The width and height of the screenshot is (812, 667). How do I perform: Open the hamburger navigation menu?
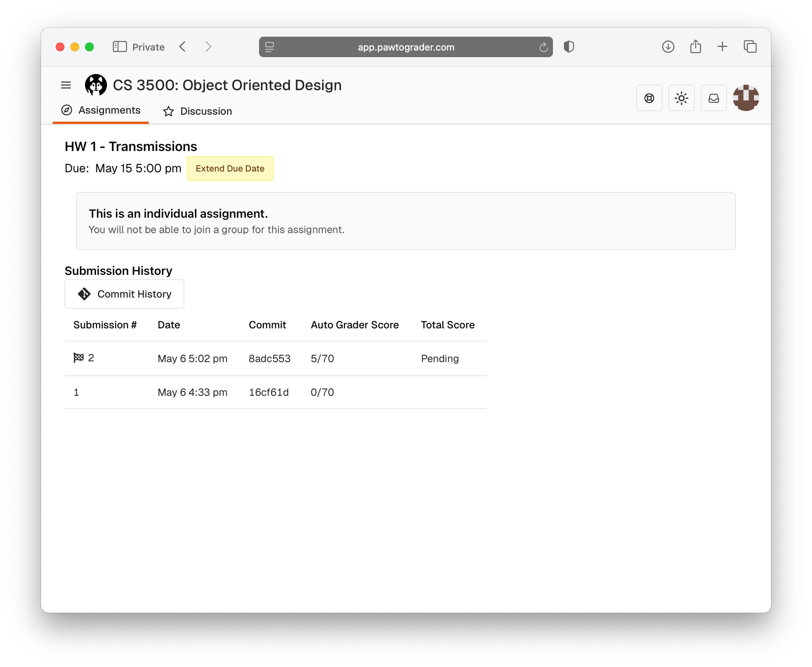(66, 85)
